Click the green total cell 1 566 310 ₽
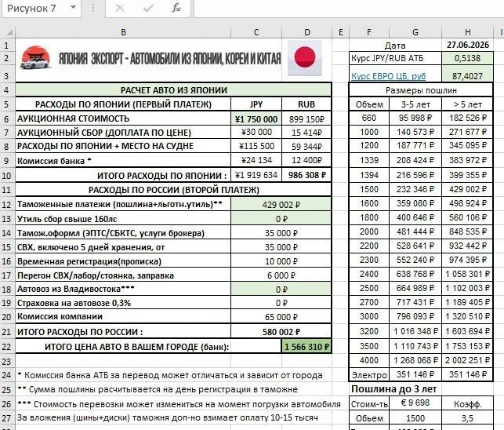 (306, 347)
